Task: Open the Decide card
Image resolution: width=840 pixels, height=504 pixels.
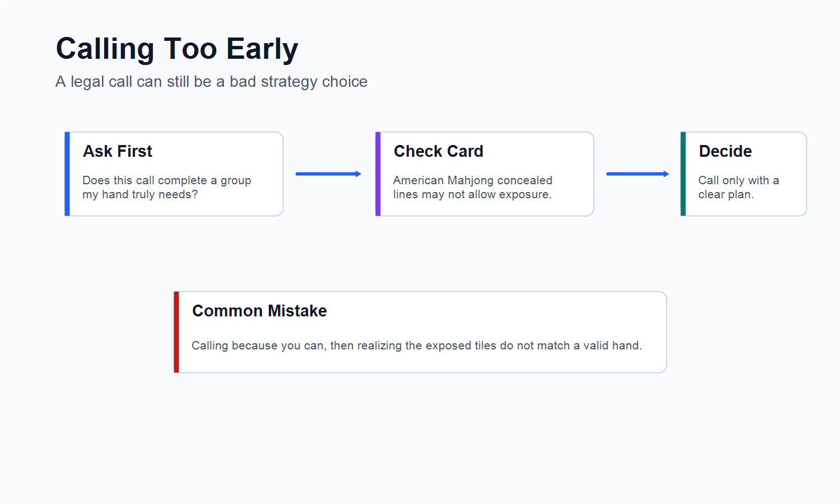Action: (744, 174)
